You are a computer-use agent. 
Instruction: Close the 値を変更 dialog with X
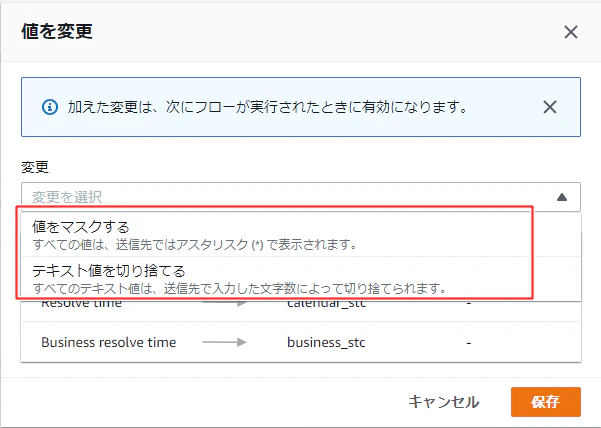point(571,32)
